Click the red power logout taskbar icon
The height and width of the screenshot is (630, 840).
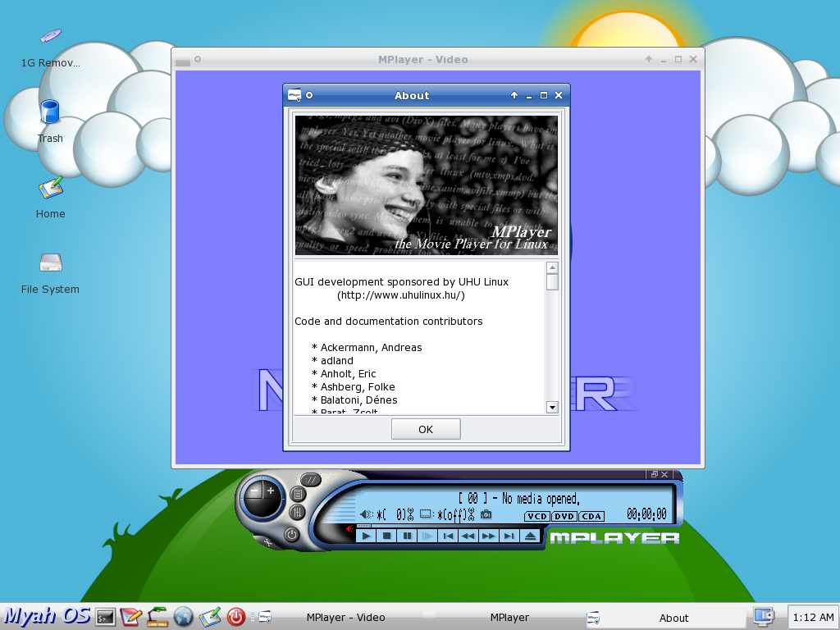(x=235, y=617)
